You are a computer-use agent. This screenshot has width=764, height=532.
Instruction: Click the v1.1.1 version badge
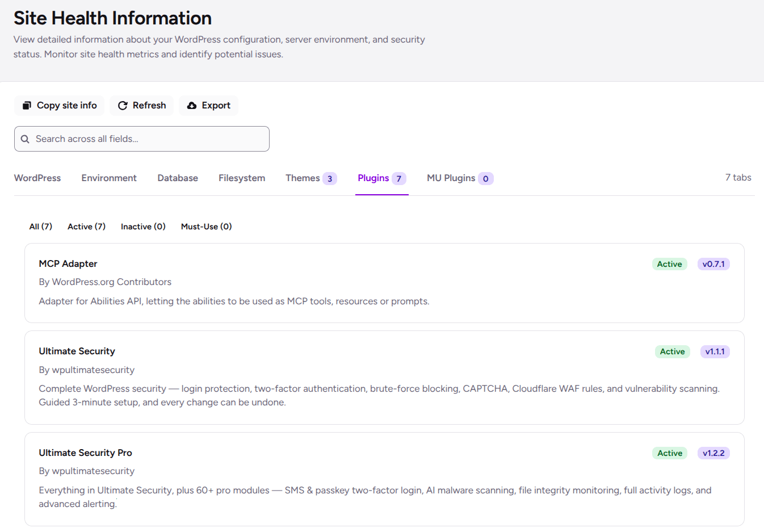coord(715,351)
